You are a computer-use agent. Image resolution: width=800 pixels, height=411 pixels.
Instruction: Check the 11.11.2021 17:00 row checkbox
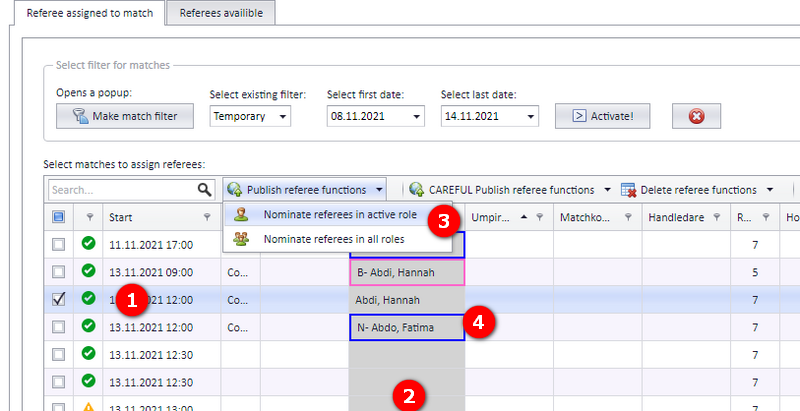point(59,245)
